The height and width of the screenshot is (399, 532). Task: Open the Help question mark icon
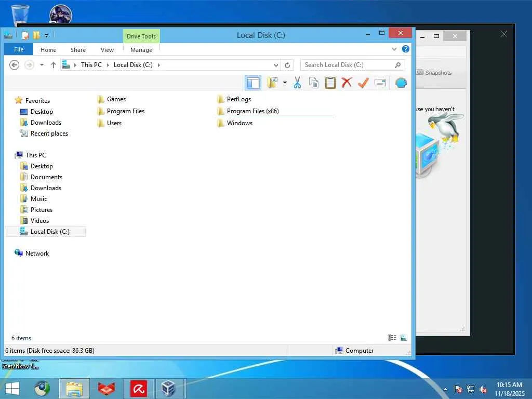[405, 49]
